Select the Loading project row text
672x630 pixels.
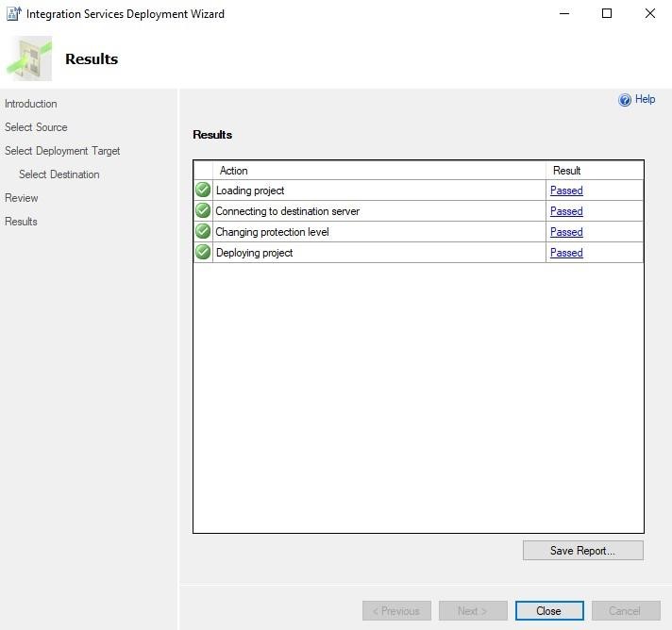point(250,191)
